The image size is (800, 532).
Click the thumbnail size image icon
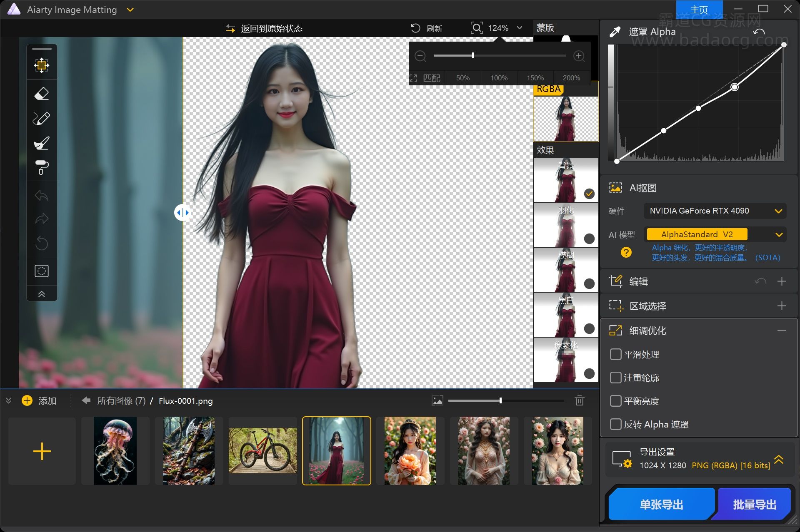(x=437, y=400)
